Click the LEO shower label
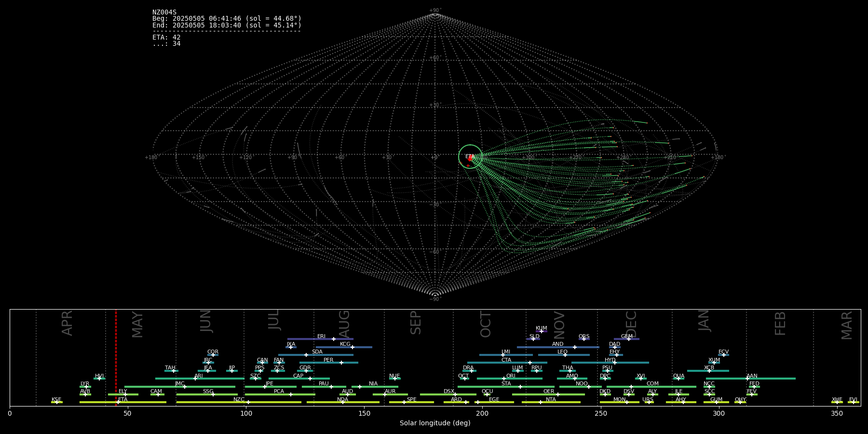Screen dimensions: 868x434 pyautogui.click(x=562, y=352)
